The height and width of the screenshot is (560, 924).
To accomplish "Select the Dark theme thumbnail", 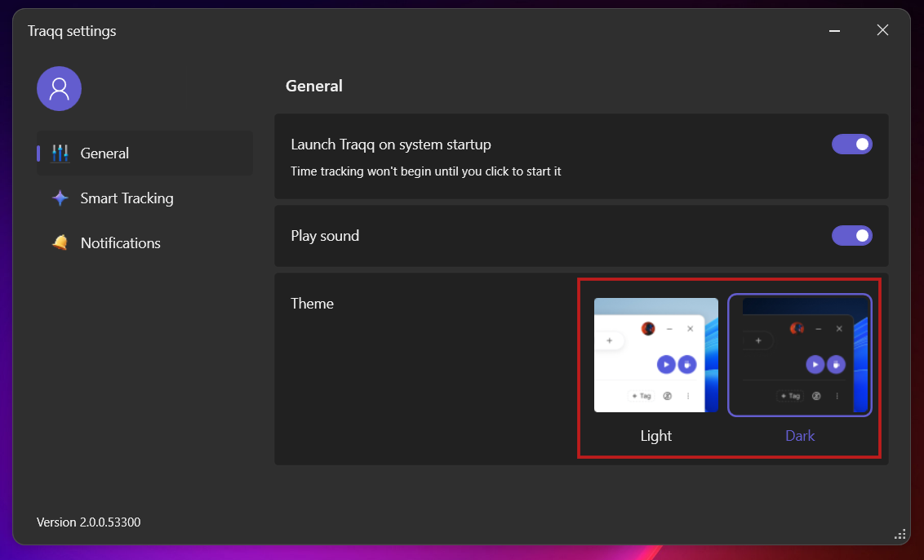I will point(800,355).
